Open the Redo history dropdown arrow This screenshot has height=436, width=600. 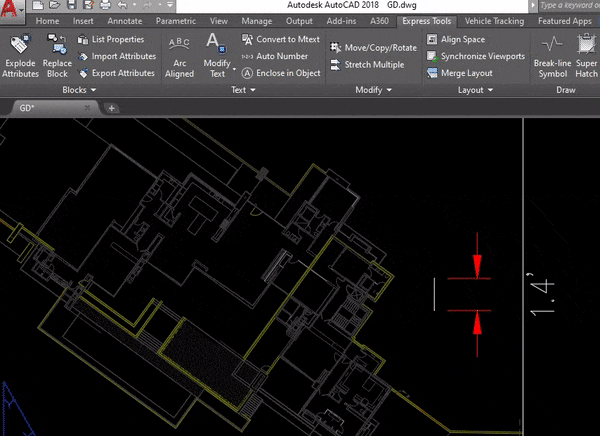160,5
